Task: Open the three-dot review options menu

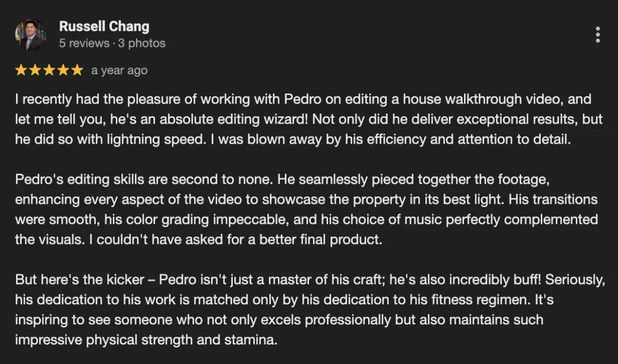Action: [597, 34]
